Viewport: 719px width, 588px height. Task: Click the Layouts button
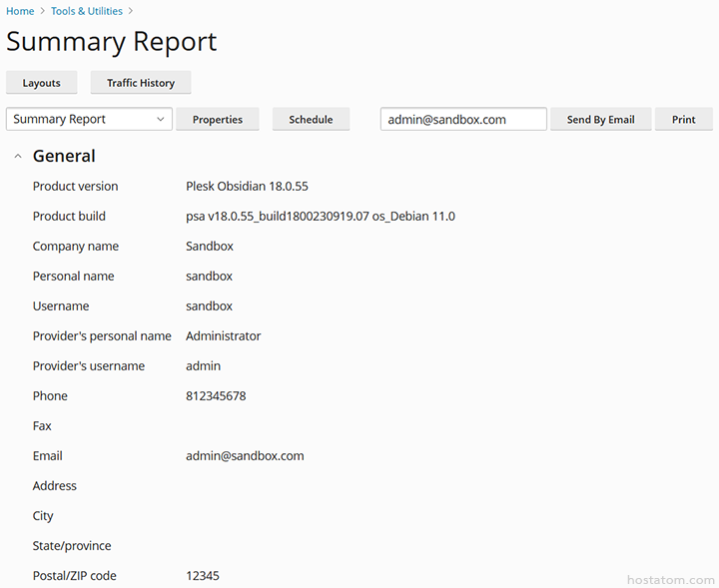[41, 83]
